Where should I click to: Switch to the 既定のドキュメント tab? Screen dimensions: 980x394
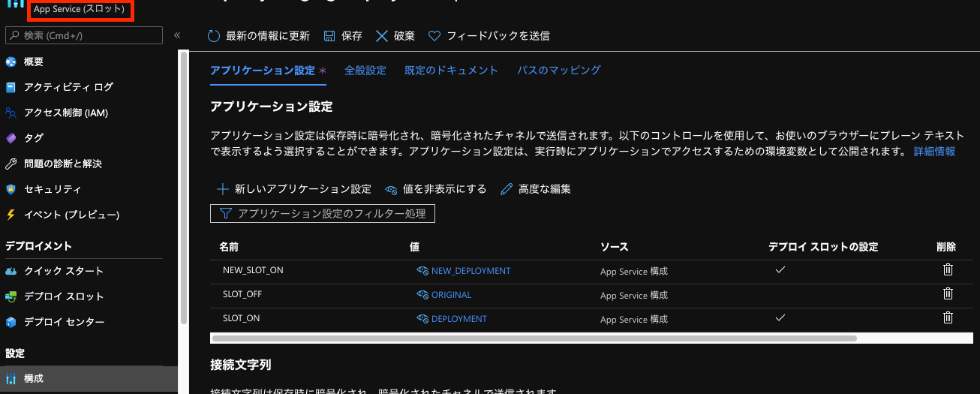(451, 70)
